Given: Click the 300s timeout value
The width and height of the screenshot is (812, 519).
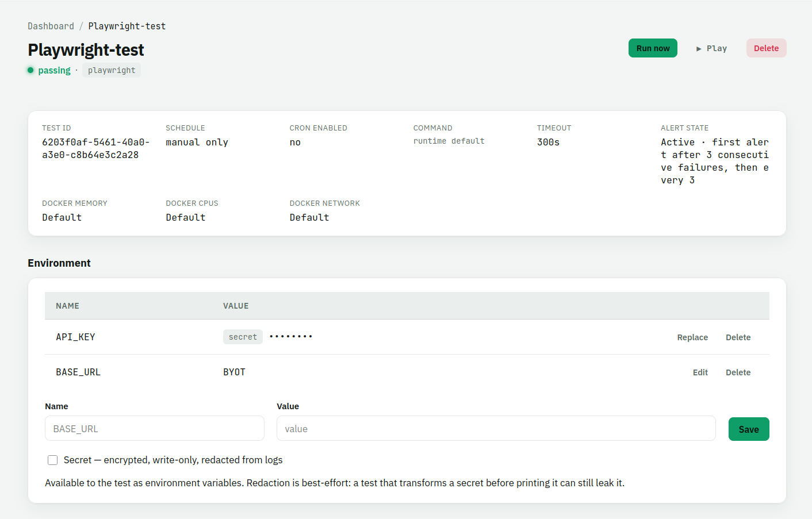Looking at the screenshot, I should 548,142.
